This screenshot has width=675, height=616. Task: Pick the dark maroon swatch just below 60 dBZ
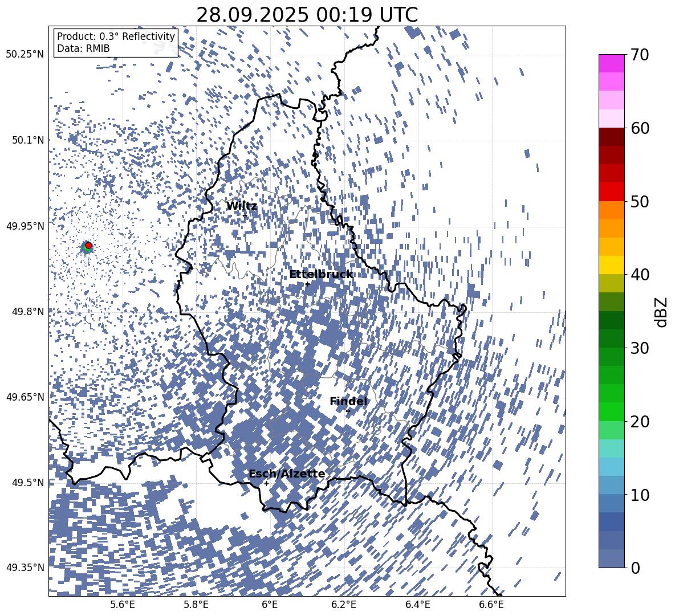click(x=611, y=137)
